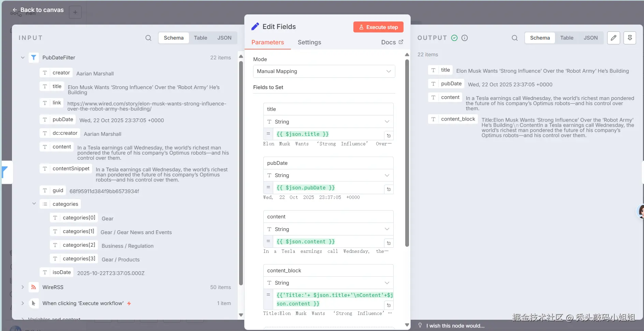
Task: Edit the content field name input
Action: pos(328,217)
